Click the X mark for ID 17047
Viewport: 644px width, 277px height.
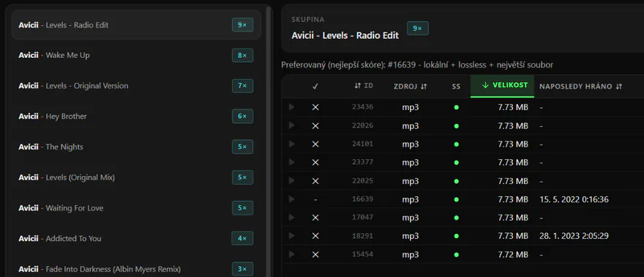point(315,218)
